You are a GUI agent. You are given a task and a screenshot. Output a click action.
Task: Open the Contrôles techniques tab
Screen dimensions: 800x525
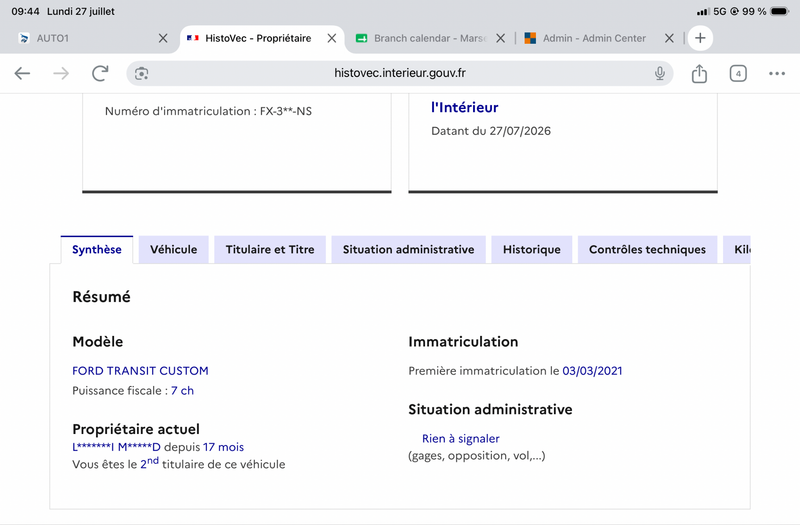[647, 249]
